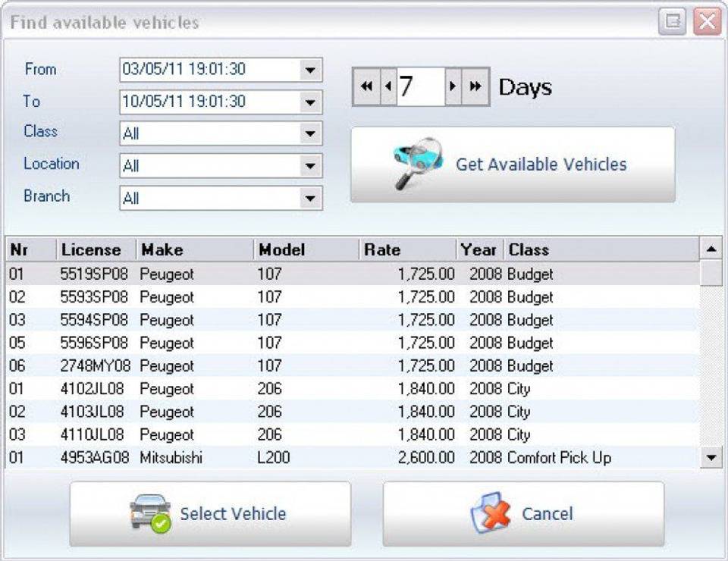This screenshot has height=561, width=728.
Task: Click the car magnifier icon on Get Available Vehicles
Action: click(x=418, y=162)
